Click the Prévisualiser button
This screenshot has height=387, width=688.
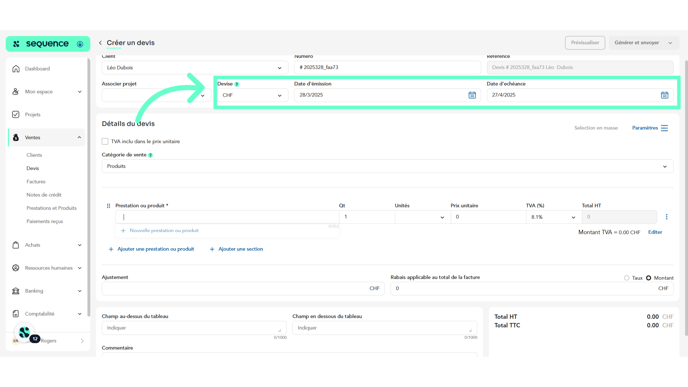(585, 43)
